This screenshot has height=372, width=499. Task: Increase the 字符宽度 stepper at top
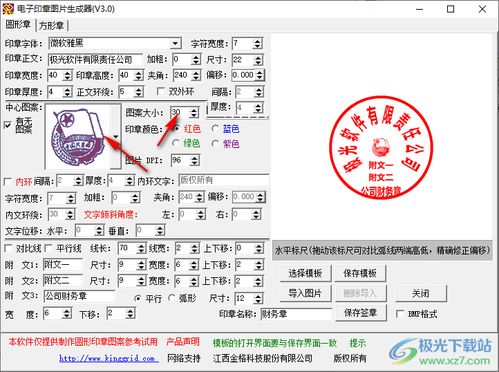[x=257, y=41]
